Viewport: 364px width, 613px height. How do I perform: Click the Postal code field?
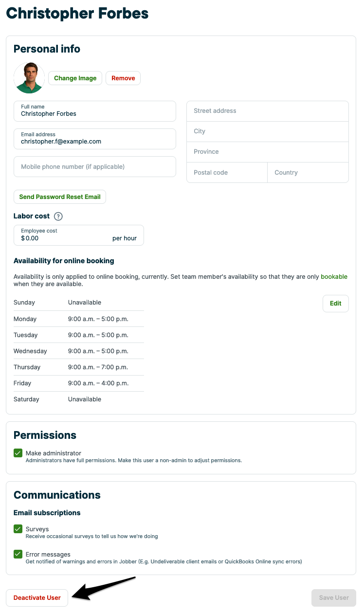tap(227, 173)
